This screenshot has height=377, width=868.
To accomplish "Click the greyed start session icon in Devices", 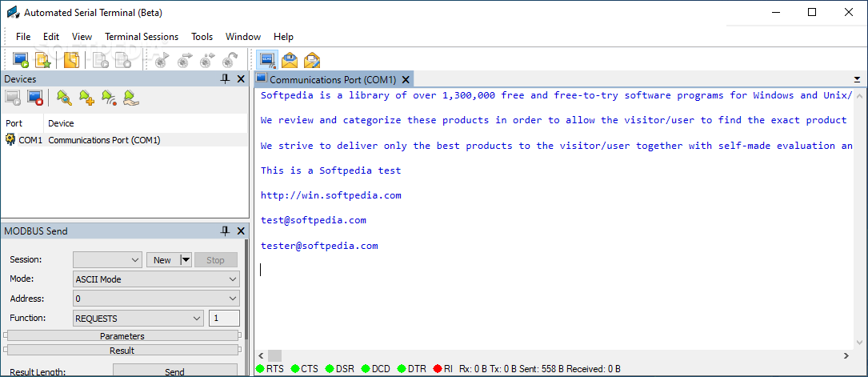I will point(13,98).
